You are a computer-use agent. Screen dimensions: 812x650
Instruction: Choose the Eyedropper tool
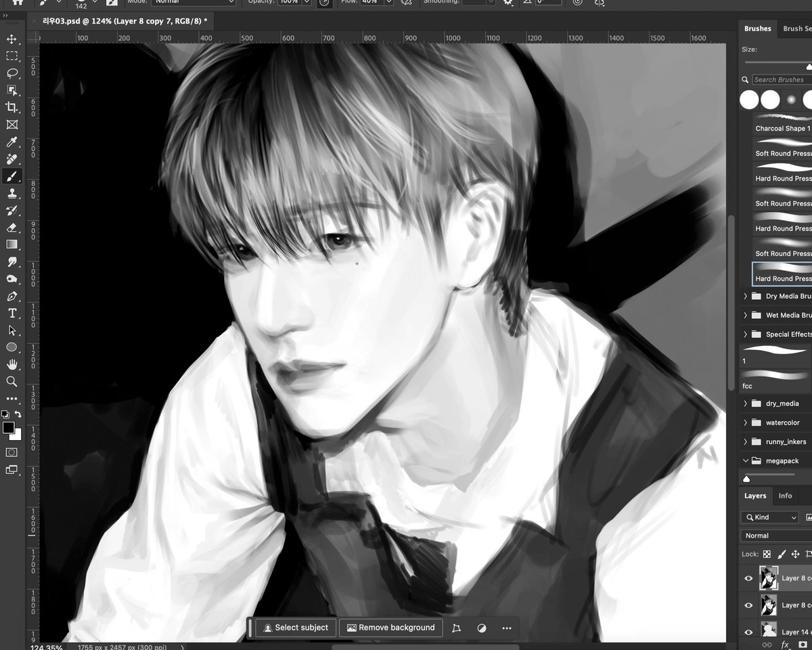(x=12, y=142)
